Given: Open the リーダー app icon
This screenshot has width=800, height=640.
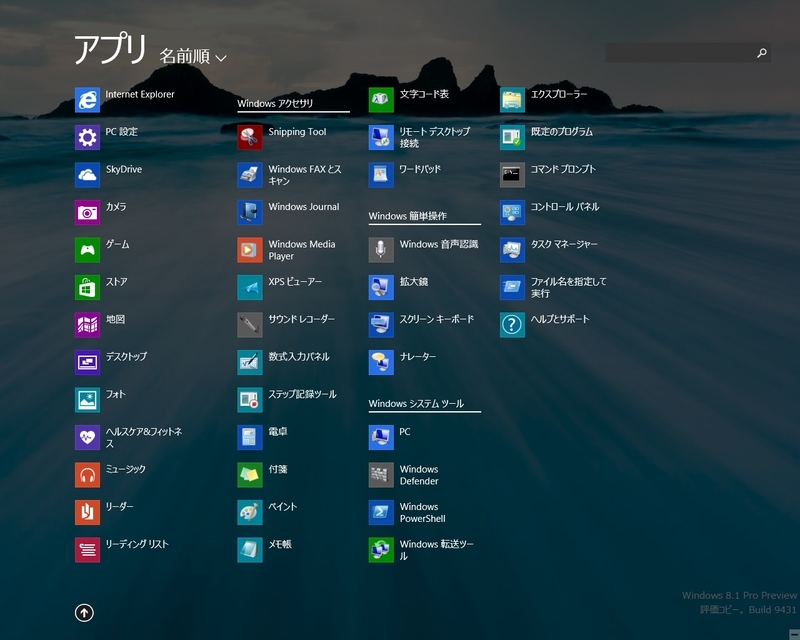Looking at the screenshot, I should (87, 512).
